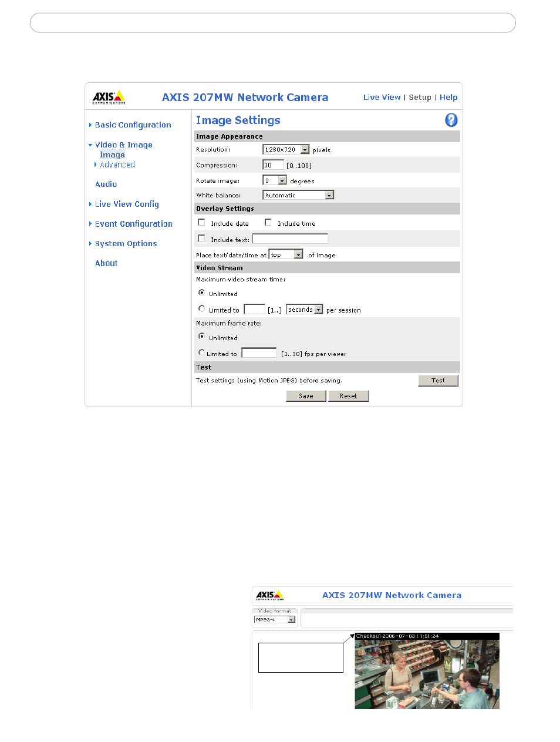The width and height of the screenshot is (560, 742).
Task: Expand the Live View Config menu
Action: (x=127, y=204)
